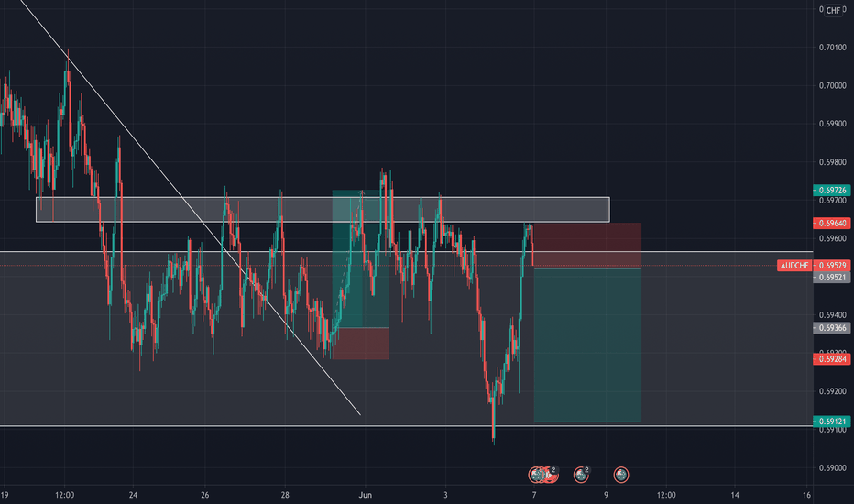Image resolution: width=854 pixels, height=504 pixels.
Task: Click the 28 date label on time axis
Action: [285, 495]
